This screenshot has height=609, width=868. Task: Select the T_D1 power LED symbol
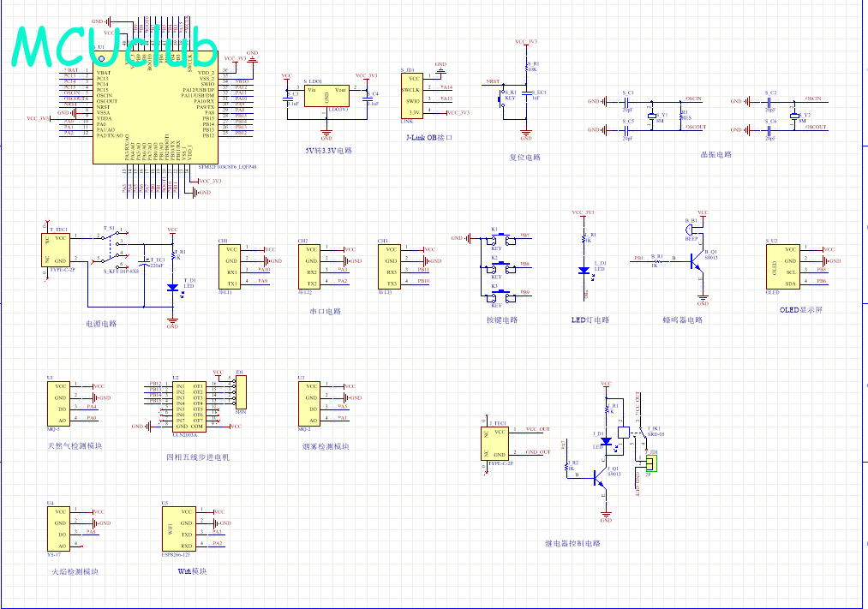[173, 288]
